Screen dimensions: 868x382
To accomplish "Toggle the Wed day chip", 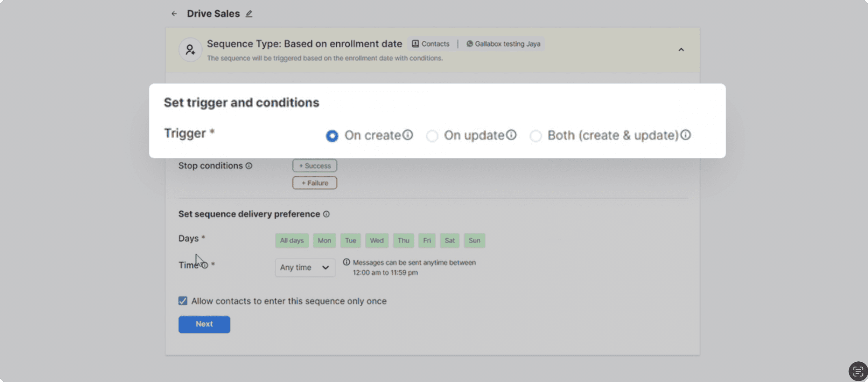I will [x=377, y=240].
